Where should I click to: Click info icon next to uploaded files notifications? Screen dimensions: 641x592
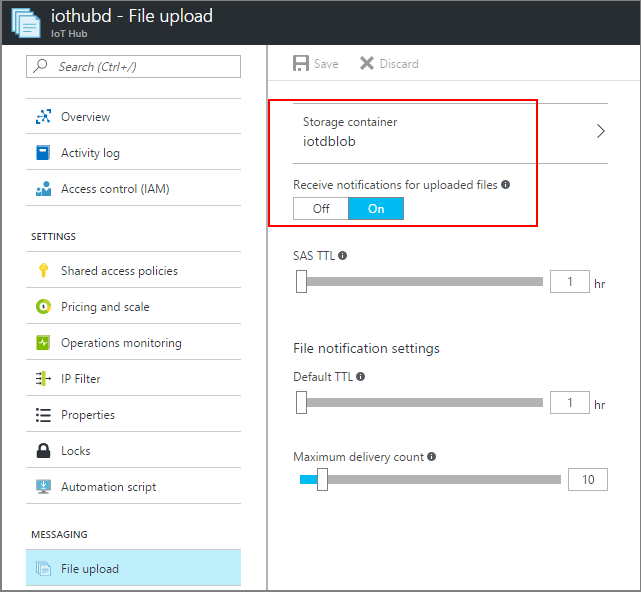[506, 184]
